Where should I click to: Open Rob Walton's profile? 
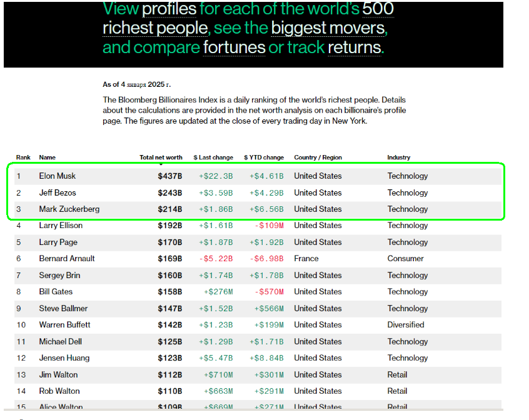[59, 391]
